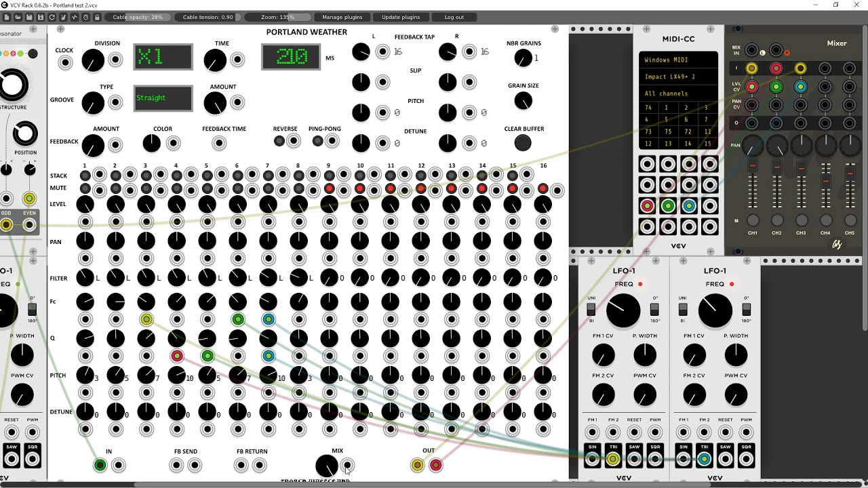Open the Impact LX49+ 2 device dropdown
This screenshot has width=868, height=488.
pyautogui.click(x=678, y=77)
